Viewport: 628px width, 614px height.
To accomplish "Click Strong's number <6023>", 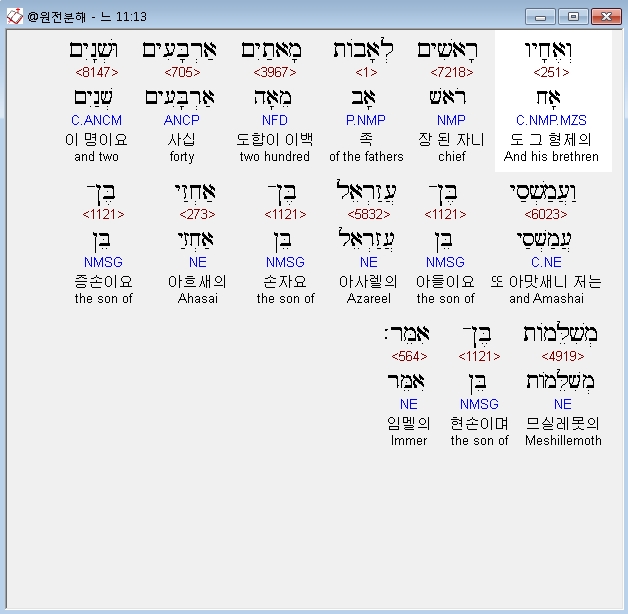I will pos(546,214).
